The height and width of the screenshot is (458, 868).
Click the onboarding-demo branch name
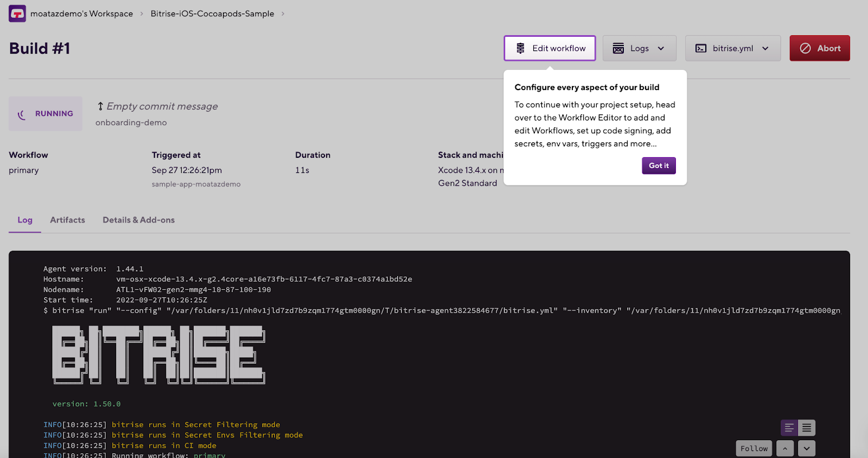pos(131,122)
